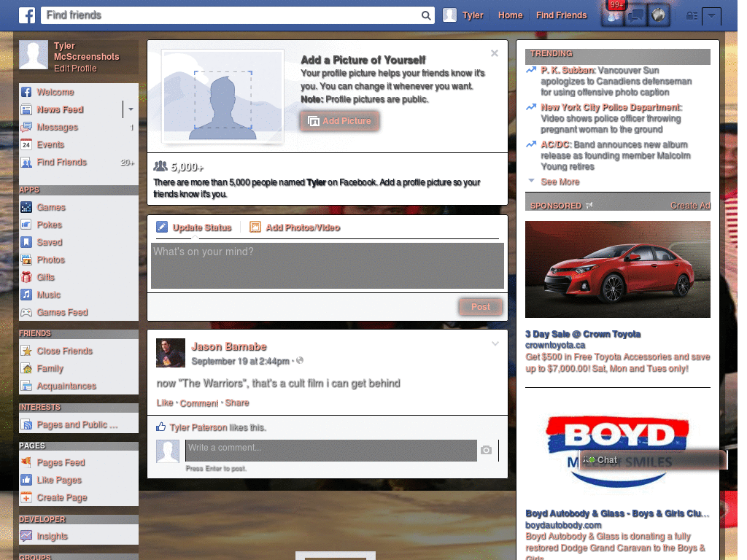This screenshot has height=560, width=747.
Task: Select the Update Status tab
Action: 194,227
